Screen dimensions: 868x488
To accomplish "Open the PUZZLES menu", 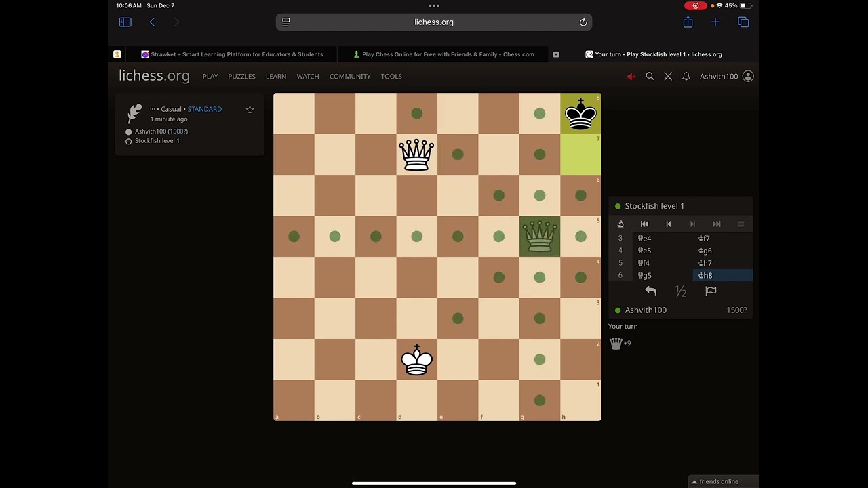I will tap(241, 77).
